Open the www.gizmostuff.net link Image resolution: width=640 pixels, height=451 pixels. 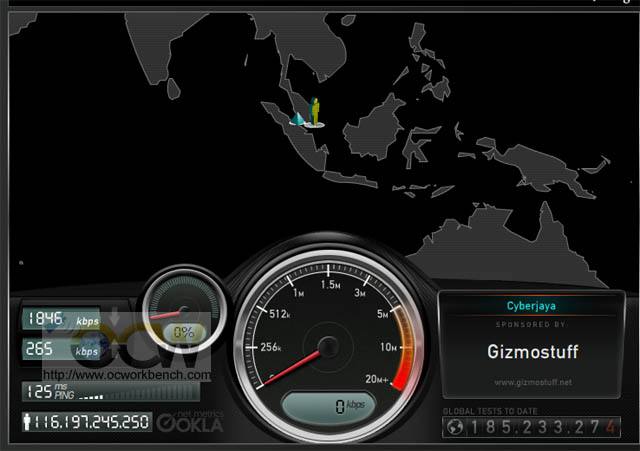(x=533, y=382)
